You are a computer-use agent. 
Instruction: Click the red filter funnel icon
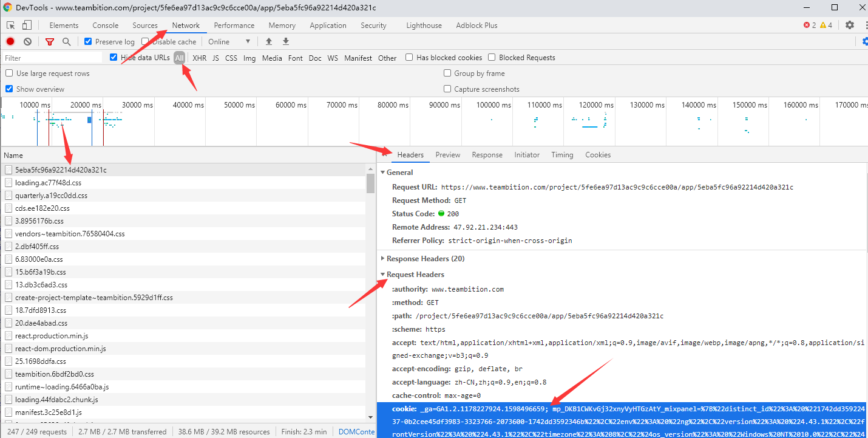point(50,42)
